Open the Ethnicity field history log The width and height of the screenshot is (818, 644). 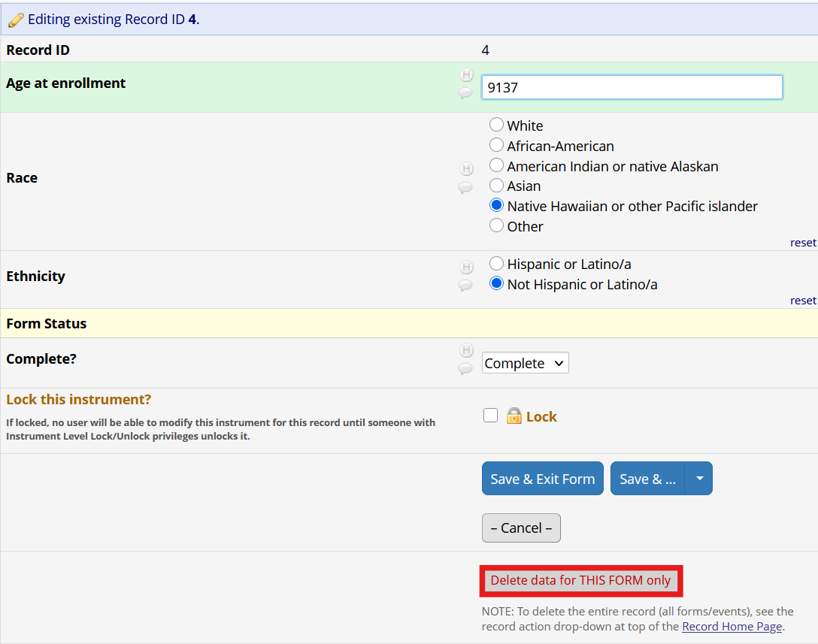tap(466, 267)
